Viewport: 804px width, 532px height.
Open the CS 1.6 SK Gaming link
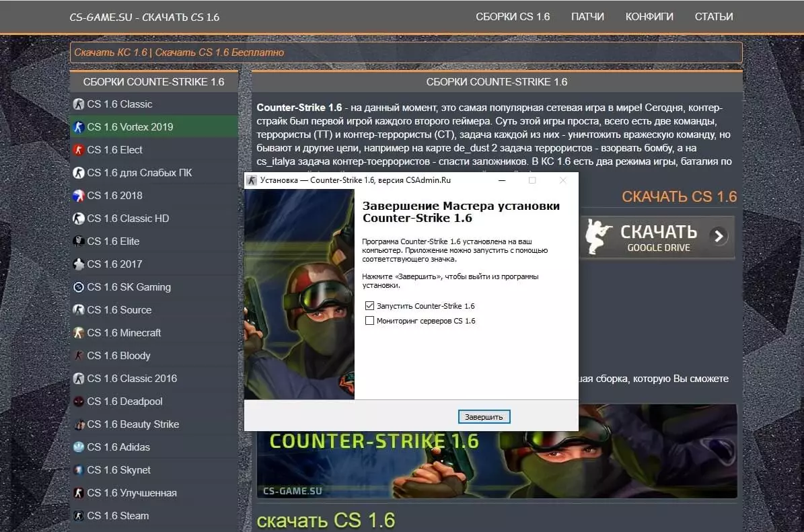click(129, 287)
